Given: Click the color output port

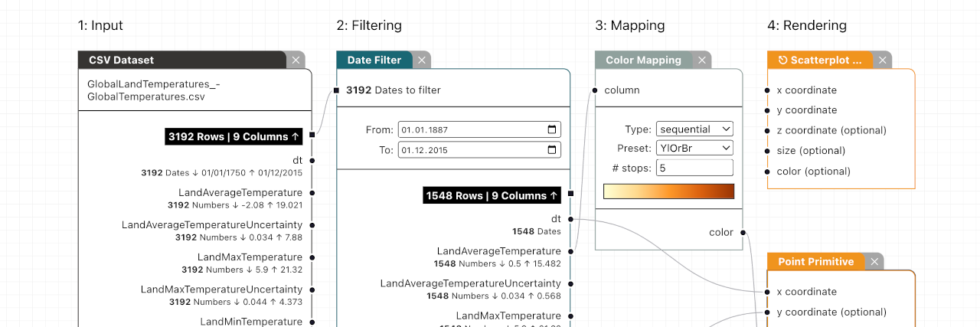Looking at the screenshot, I should pyautogui.click(x=743, y=232).
